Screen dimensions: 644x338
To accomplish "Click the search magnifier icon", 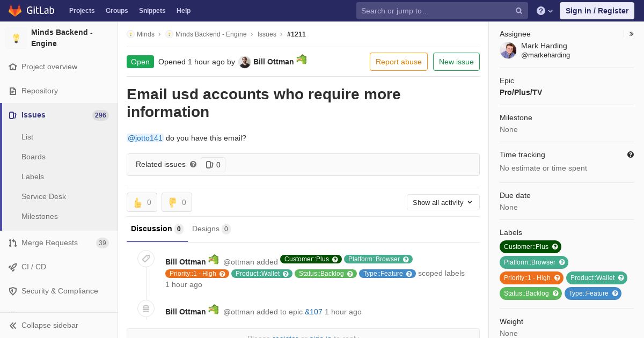I will coord(519,11).
